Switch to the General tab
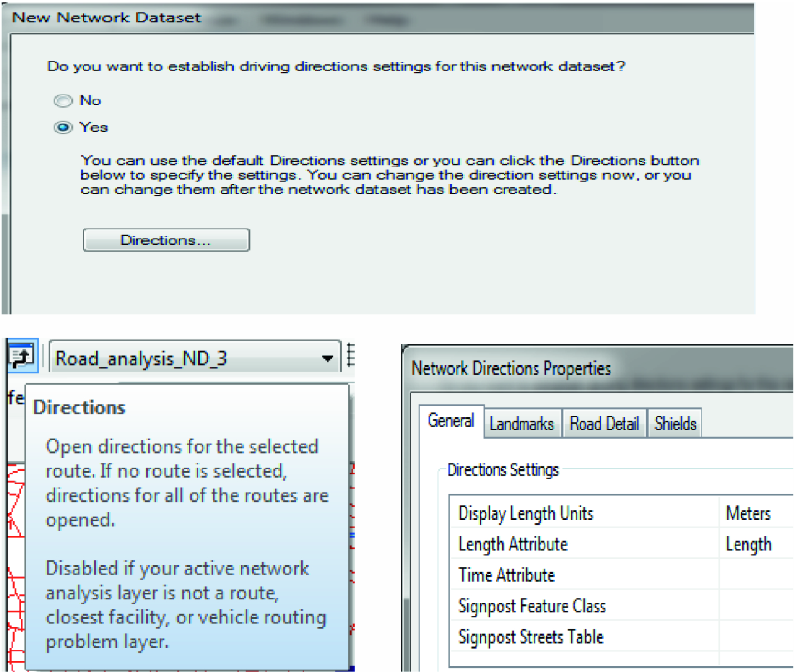This screenshot has width=794, height=672. click(x=451, y=421)
